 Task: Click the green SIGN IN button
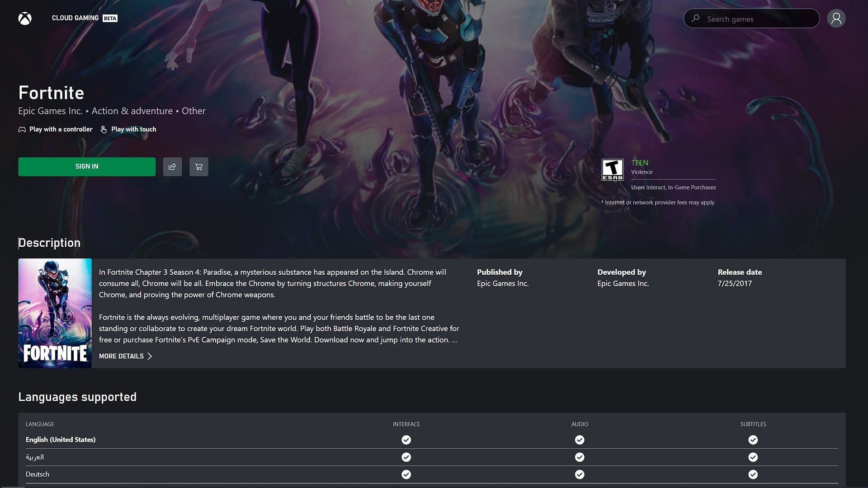[x=86, y=166]
